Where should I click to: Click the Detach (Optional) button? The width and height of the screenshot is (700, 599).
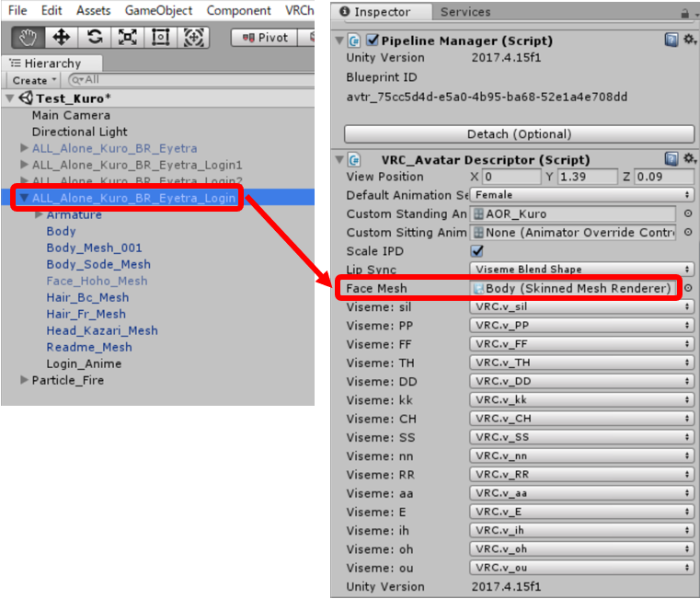(519, 133)
